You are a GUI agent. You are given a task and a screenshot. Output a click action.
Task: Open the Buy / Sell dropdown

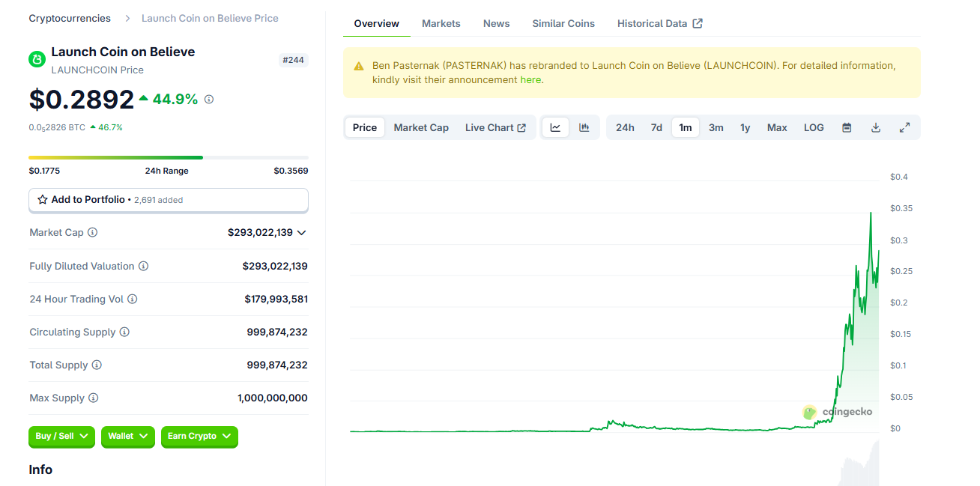62,437
